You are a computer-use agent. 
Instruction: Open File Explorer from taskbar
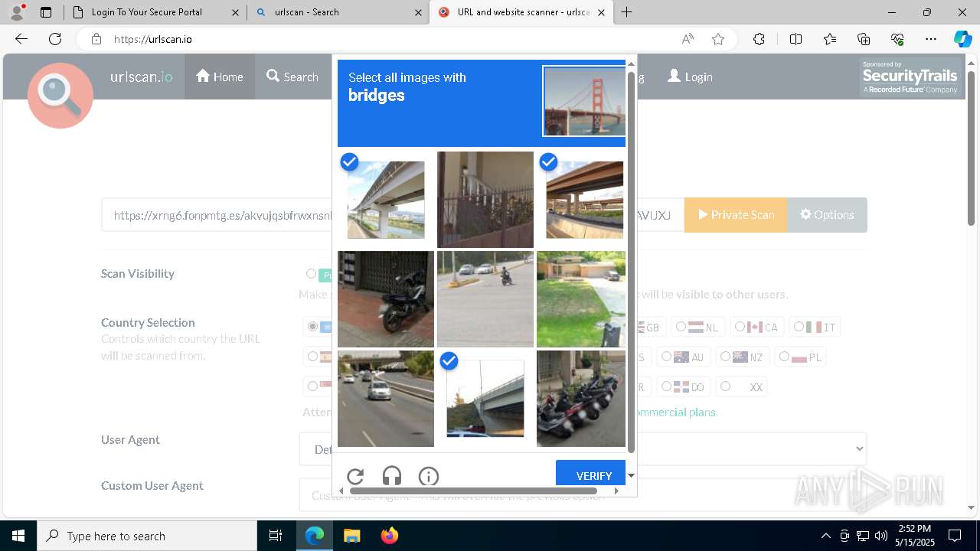351,536
